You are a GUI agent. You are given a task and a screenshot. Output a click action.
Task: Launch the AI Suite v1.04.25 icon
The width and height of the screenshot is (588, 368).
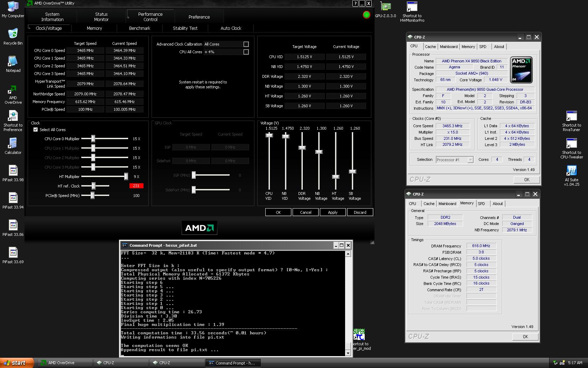click(571, 176)
